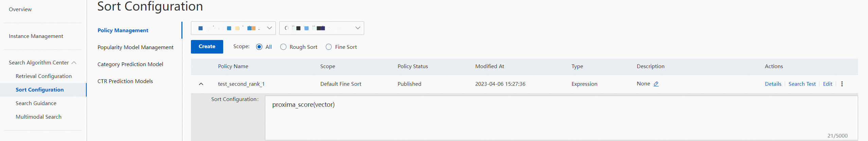The height and width of the screenshot is (141, 868).
Task: Collapse the test_second_rank_1 row chevron
Action: pyautogui.click(x=201, y=84)
